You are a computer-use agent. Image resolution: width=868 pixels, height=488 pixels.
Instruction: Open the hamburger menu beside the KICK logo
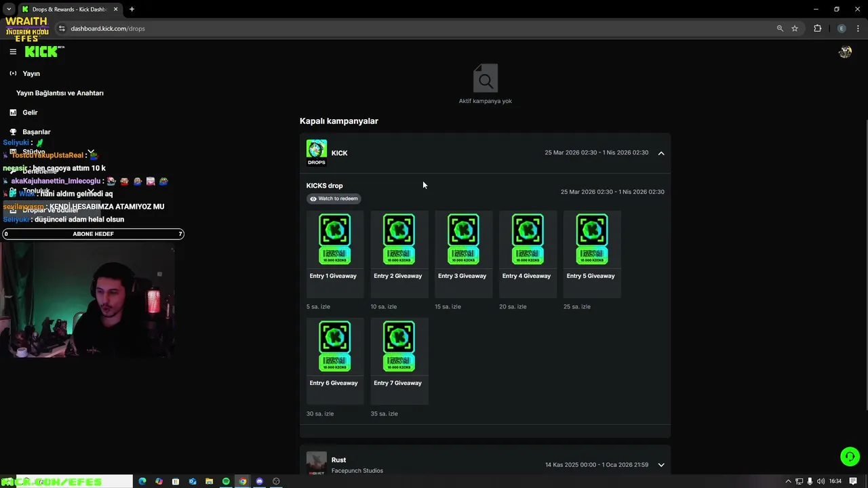click(x=13, y=52)
